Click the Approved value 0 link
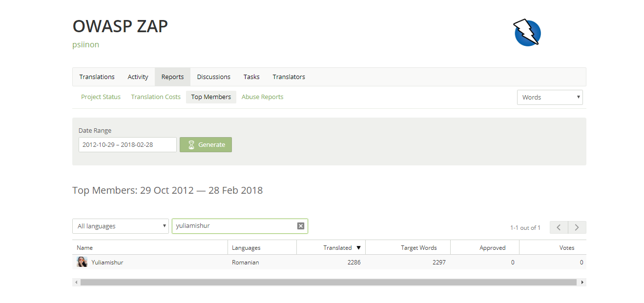Screen dimensions: 644x303 click(513, 262)
